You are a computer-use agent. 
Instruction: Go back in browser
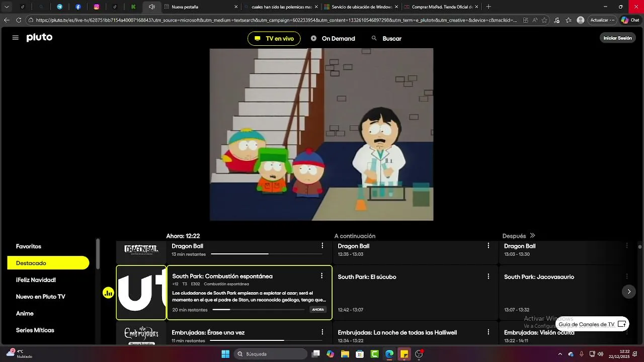[x=7, y=20]
